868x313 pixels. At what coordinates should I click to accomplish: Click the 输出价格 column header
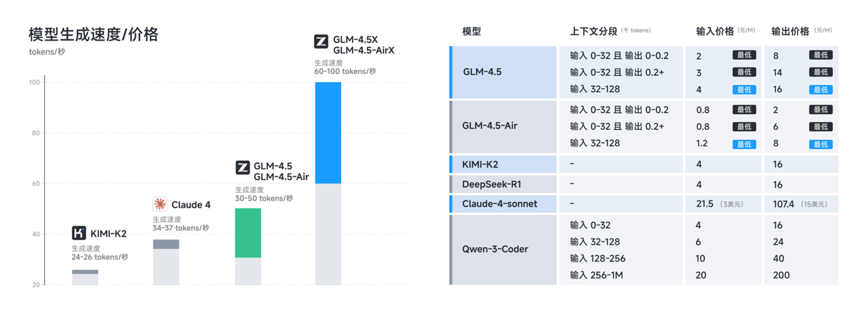[x=790, y=32]
